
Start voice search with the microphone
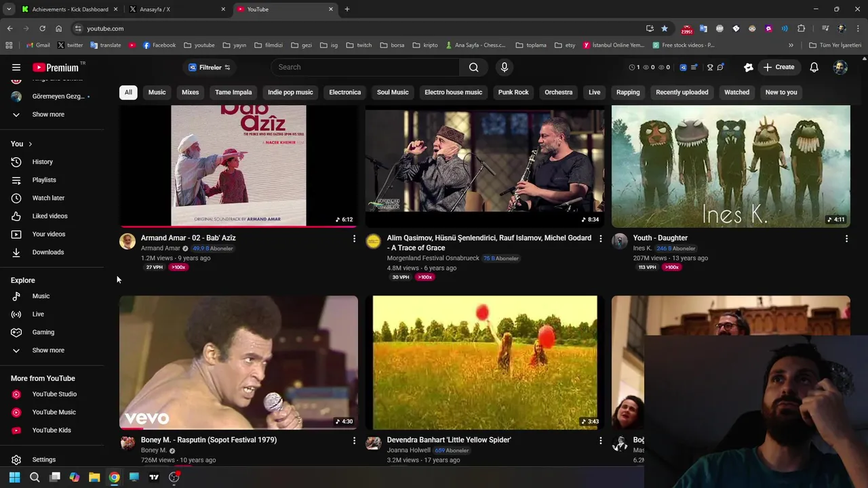[x=505, y=67]
